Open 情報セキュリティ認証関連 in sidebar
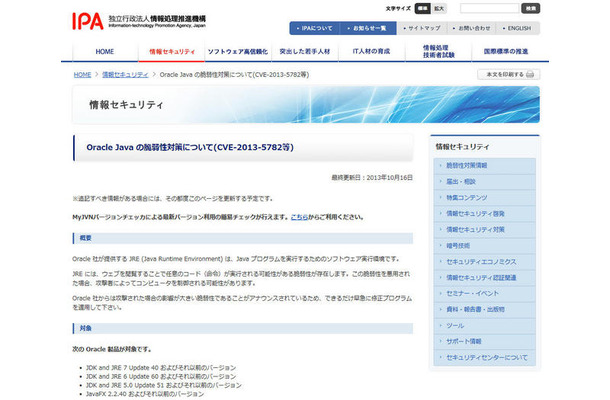This screenshot has width=610, height=400. (484, 277)
